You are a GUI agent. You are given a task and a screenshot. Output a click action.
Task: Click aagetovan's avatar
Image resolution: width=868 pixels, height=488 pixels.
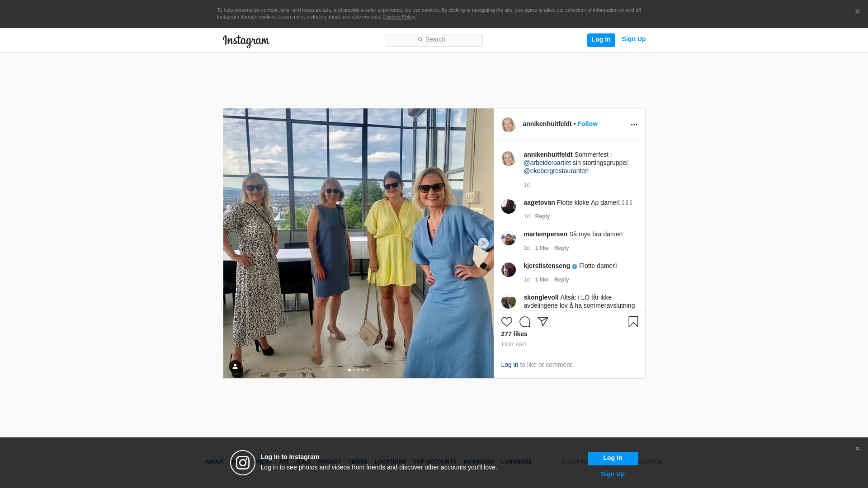(509, 206)
